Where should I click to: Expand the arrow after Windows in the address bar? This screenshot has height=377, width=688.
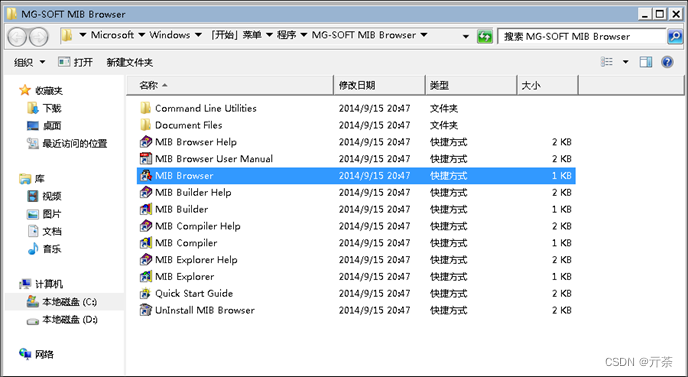(198, 35)
